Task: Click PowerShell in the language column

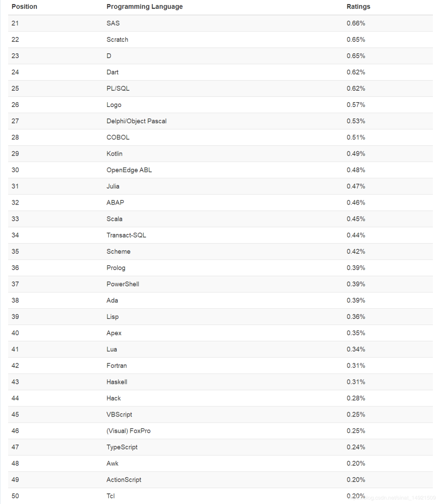Action: 123,284
